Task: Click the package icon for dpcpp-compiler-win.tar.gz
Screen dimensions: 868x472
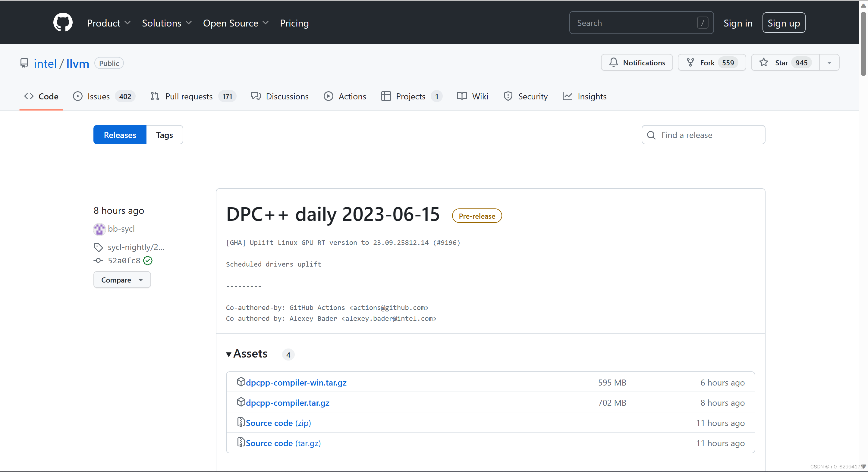Action: point(241,382)
